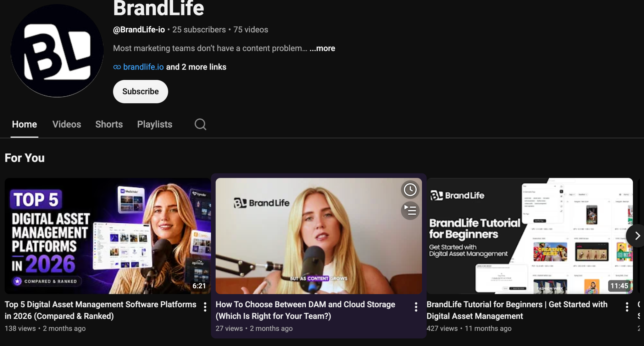This screenshot has width=644, height=346.
Task: Click the link chain icon beside brandlife.io
Action: tap(117, 67)
